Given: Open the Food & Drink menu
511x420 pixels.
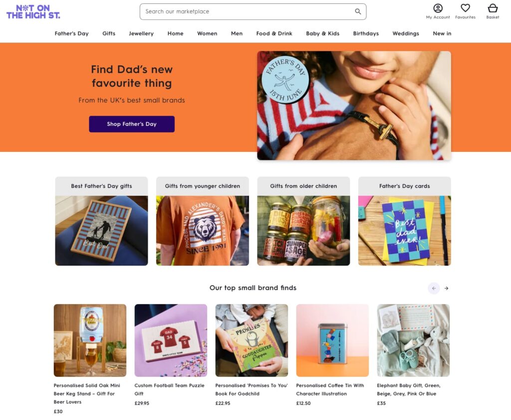Looking at the screenshot, I should point(274,33).
